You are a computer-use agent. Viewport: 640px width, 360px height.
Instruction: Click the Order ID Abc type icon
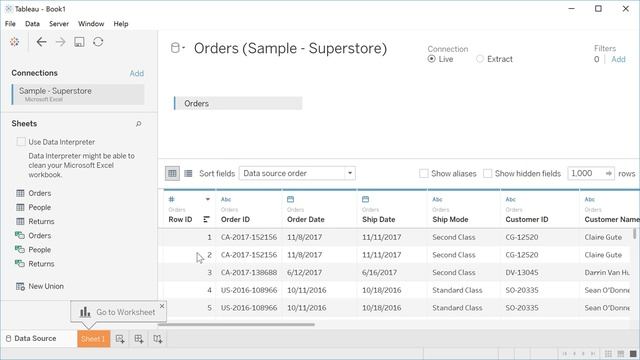226,199
